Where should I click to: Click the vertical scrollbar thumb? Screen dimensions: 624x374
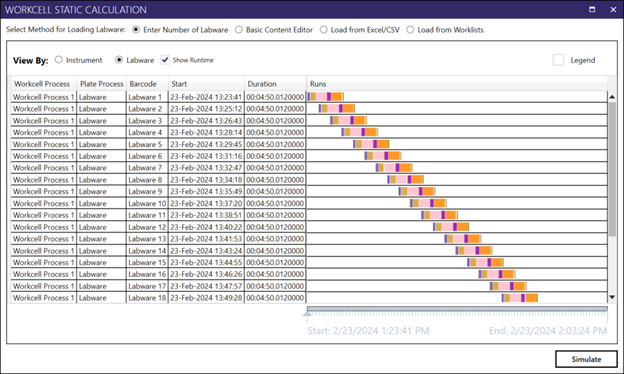pos(612,168)
